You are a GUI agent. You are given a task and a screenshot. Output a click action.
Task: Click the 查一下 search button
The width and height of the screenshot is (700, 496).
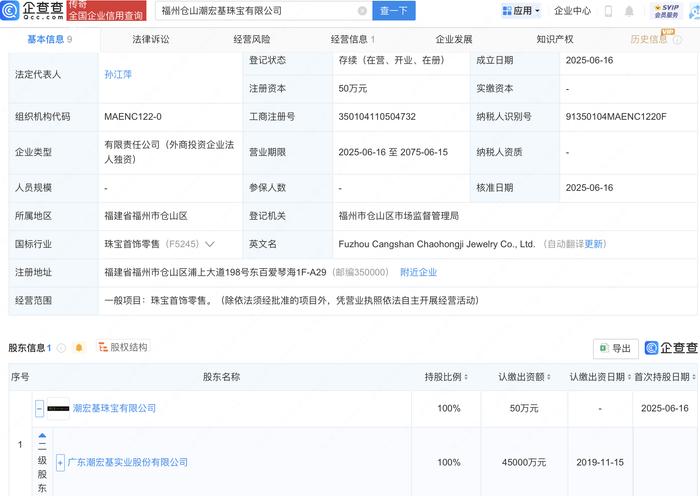click(x=394, y=11)
